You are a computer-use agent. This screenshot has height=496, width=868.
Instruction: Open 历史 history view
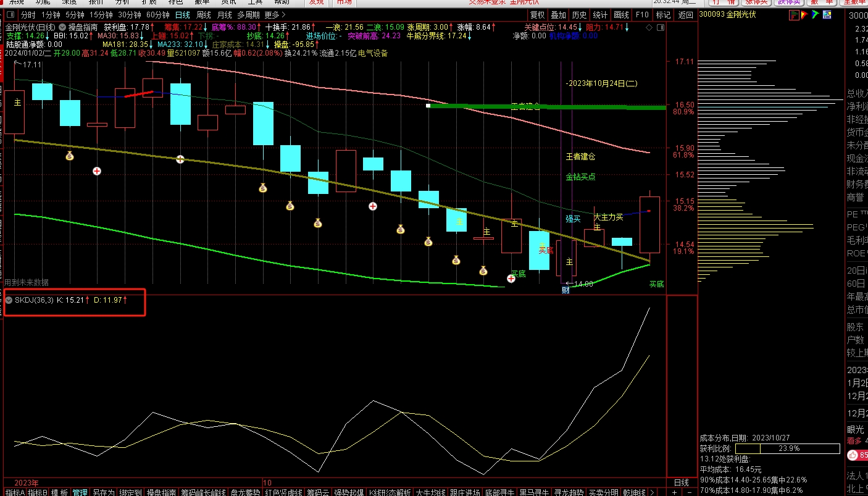coord(579,15)
